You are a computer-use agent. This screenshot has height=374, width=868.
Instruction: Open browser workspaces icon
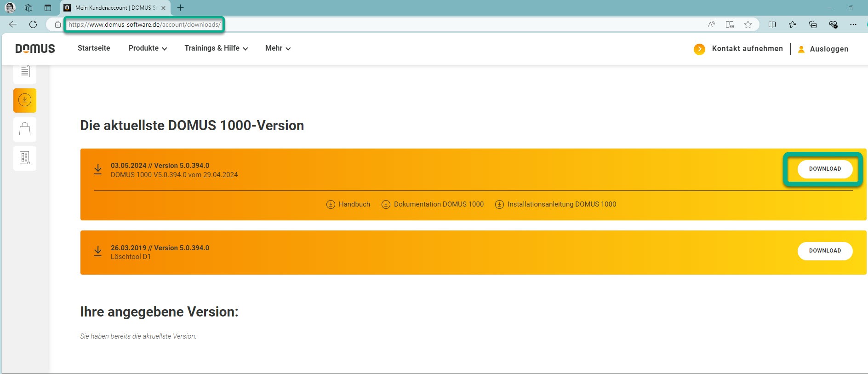pos(29,8)
